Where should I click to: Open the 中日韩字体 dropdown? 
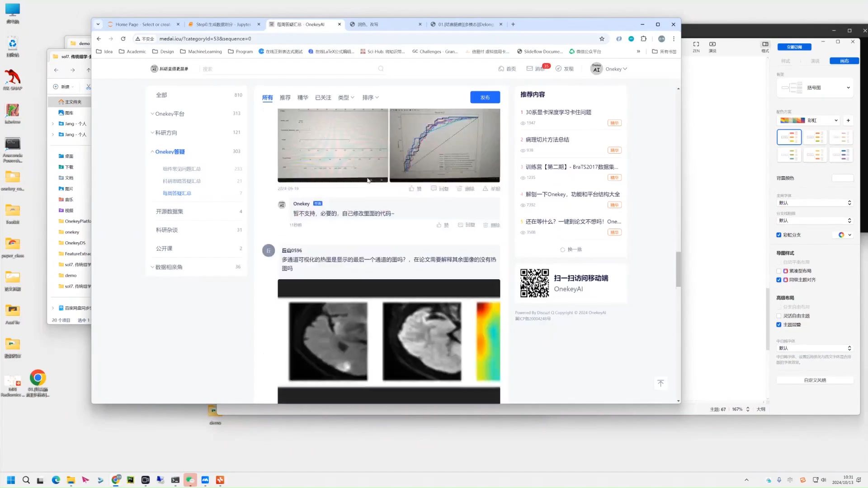point(815,348)
